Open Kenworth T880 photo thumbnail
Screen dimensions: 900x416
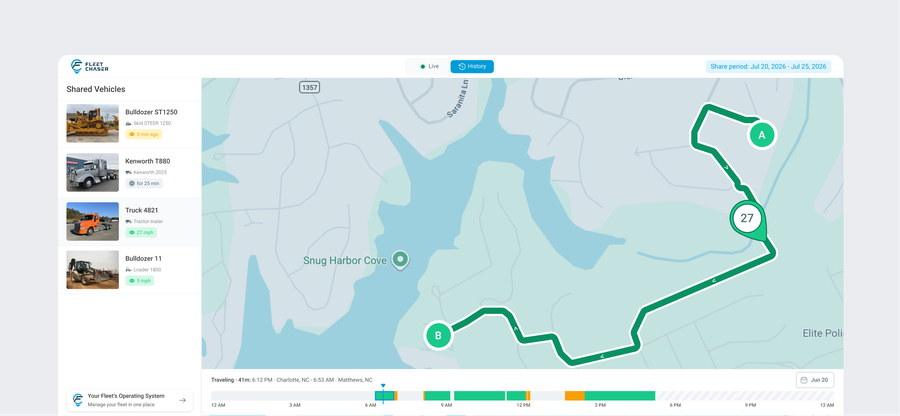point(92,172)
